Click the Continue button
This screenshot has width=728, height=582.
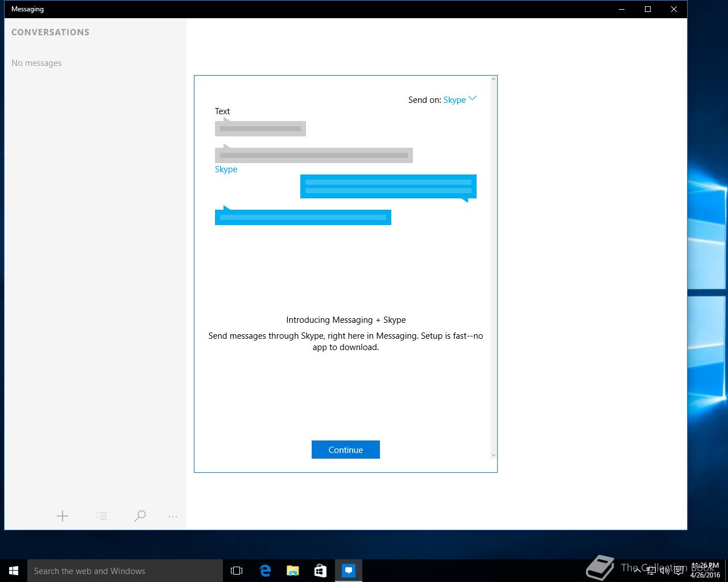(x=346, y=450)
